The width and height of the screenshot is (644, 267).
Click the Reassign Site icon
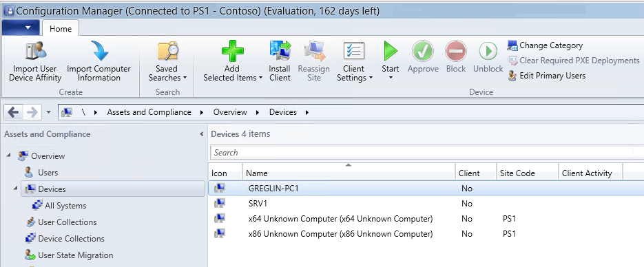click(x=314, y=51)
